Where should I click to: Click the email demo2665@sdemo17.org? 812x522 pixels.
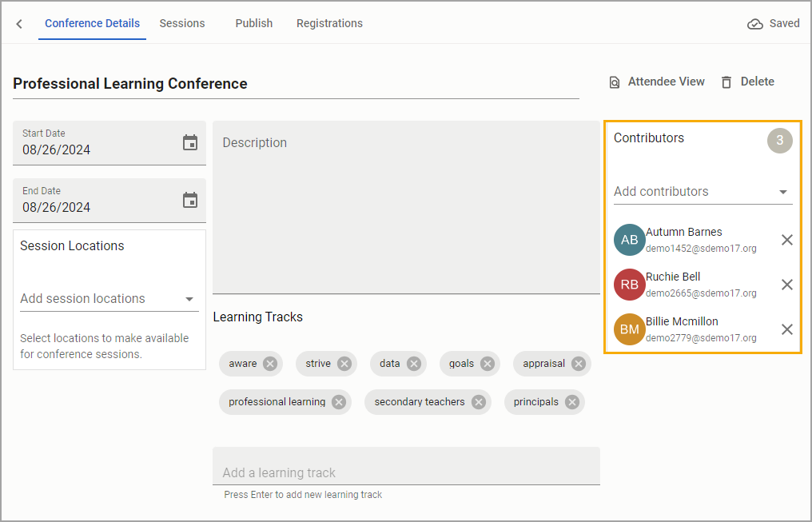click(701, 293)
